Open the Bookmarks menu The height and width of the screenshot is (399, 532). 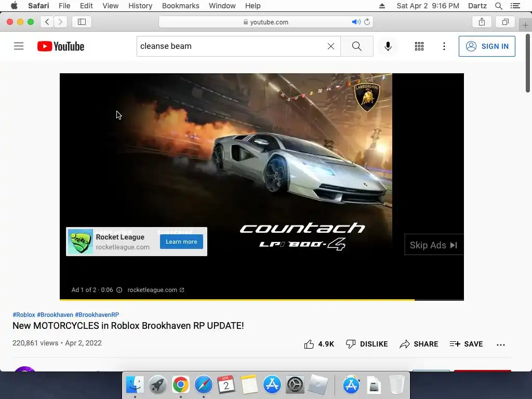(180, 6)
